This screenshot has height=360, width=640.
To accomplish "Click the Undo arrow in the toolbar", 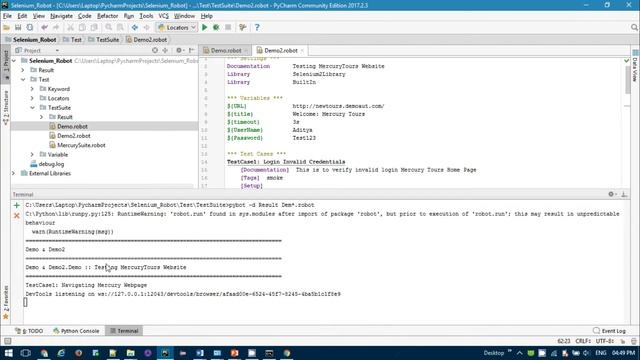I will (x=44, y=27).
